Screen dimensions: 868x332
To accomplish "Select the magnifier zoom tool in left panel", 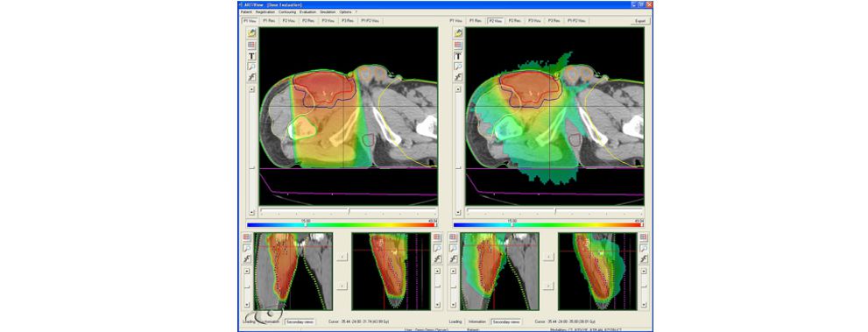I will [251, 67].
